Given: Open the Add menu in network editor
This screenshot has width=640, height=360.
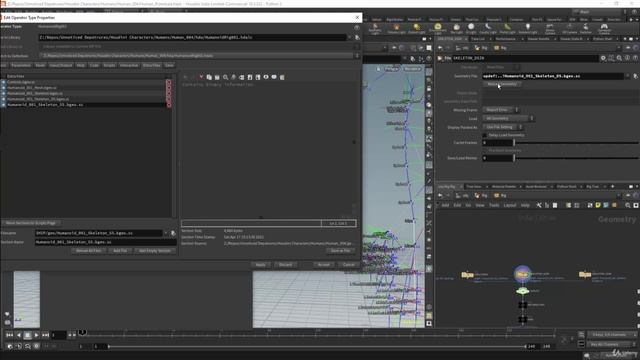Looking at the screenshot, I should [x=445, y=205].
